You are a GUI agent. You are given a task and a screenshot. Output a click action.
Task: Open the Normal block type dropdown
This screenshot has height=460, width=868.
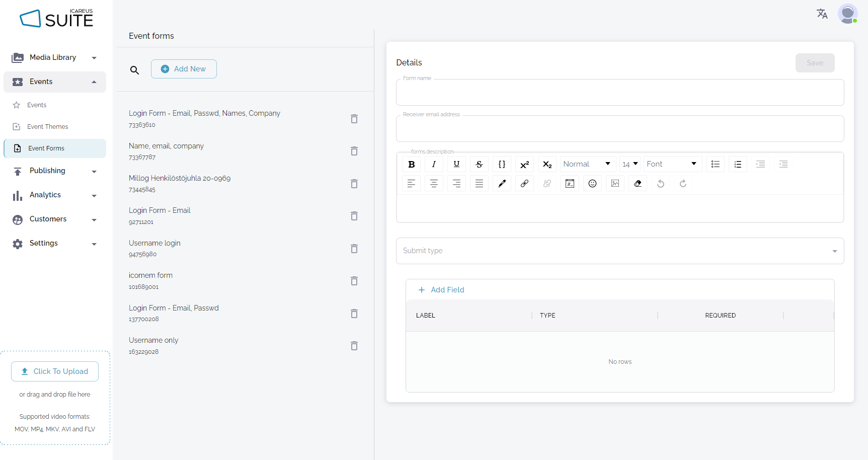click(587, 164)
